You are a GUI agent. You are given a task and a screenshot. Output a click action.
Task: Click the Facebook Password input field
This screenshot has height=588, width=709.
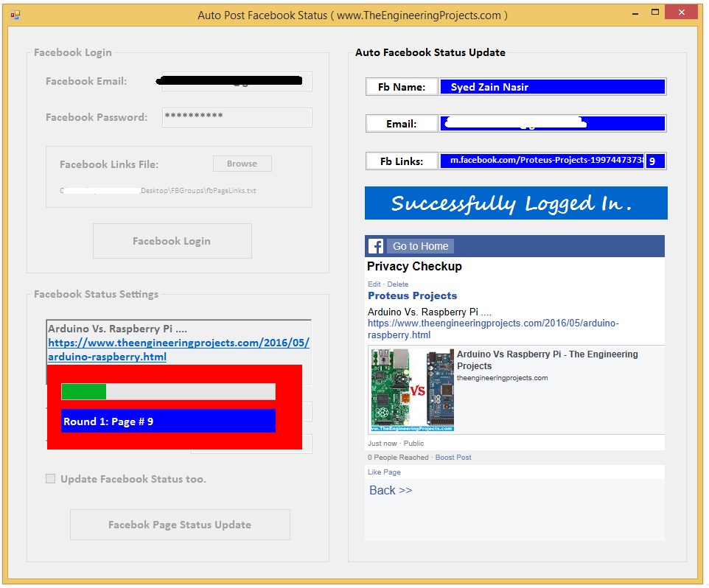pos(237,117)
